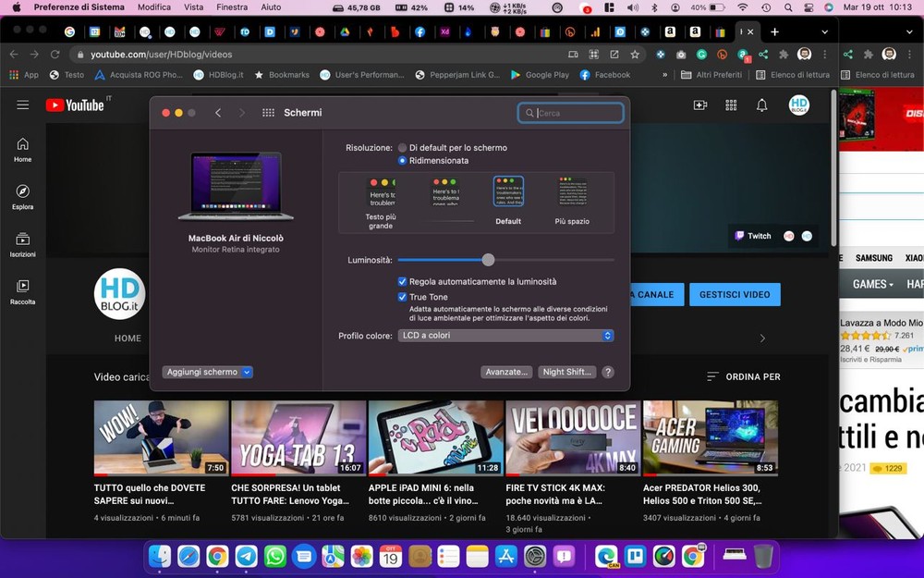Select the HOME channel tab
The height and width of the screenshot is (578, 924).
pos(128,338)
